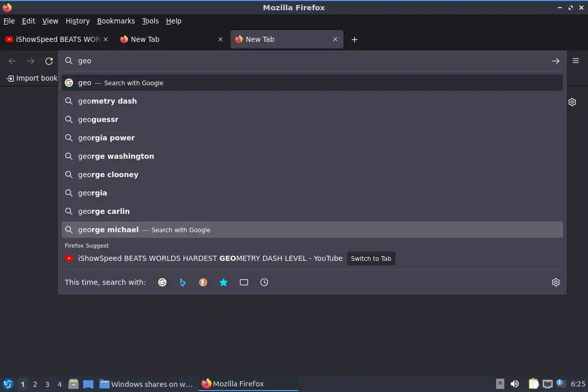Personalize New Tab via gear icon
This screenshot has height=392, width=588.
point(572,102)
